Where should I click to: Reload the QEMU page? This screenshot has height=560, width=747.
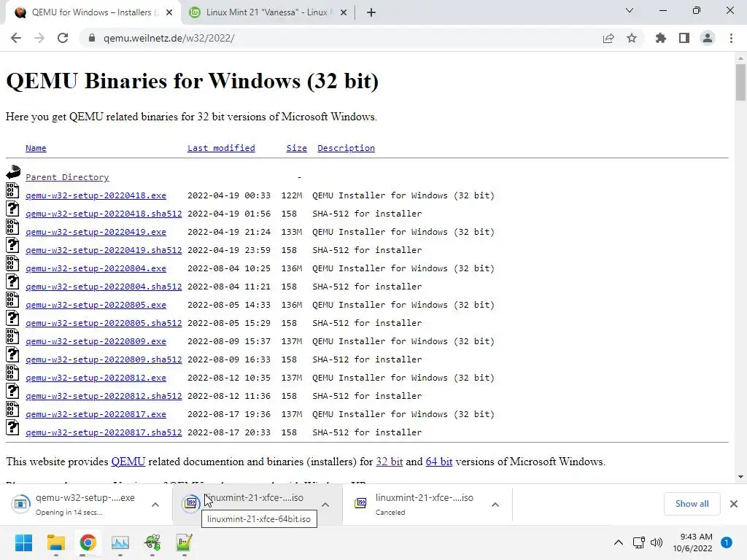[x=63, y=38]
